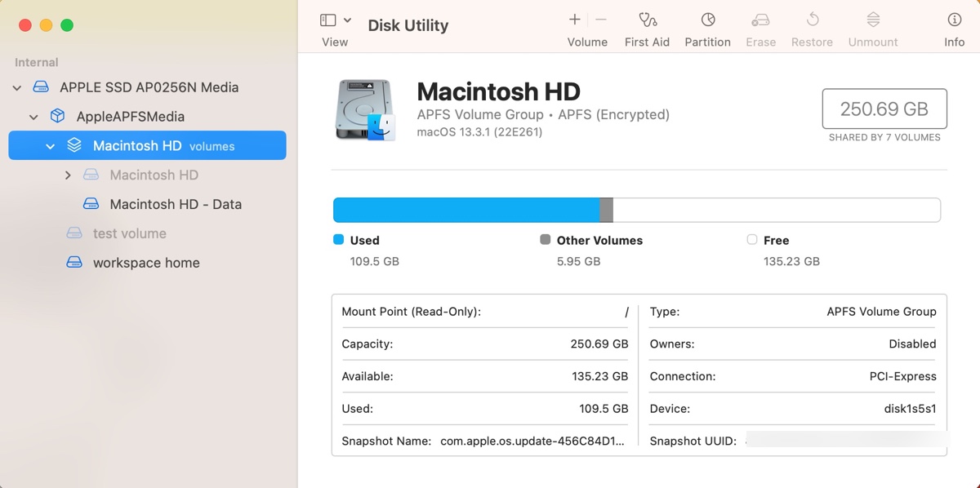Select the test volume in sidebar

129,233
